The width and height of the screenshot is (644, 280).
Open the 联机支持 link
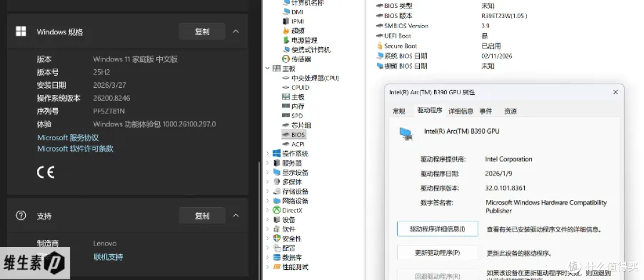(108, 257)
